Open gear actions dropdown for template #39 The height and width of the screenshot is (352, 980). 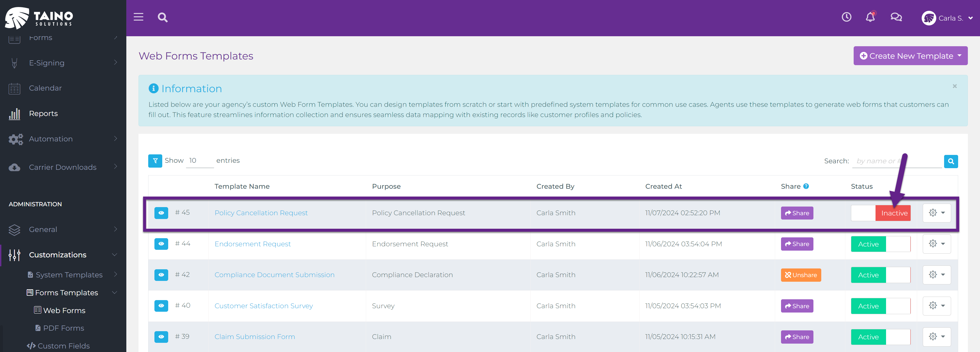[x=937, y=337]
